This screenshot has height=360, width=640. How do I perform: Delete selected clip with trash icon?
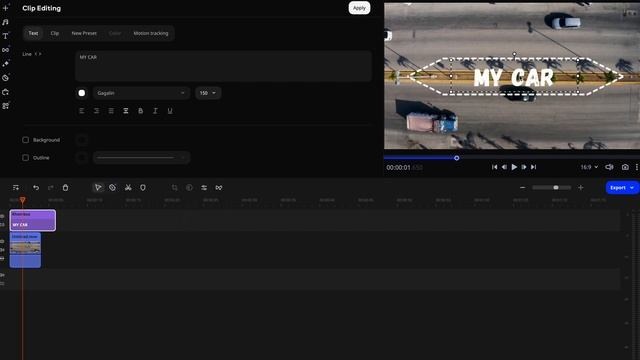pos(65,187)
